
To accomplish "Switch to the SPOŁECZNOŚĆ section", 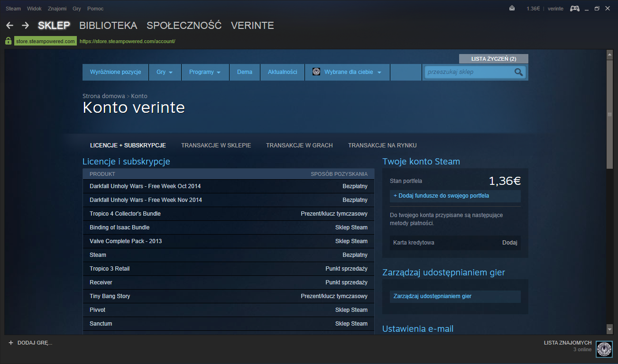I will 184,26.
